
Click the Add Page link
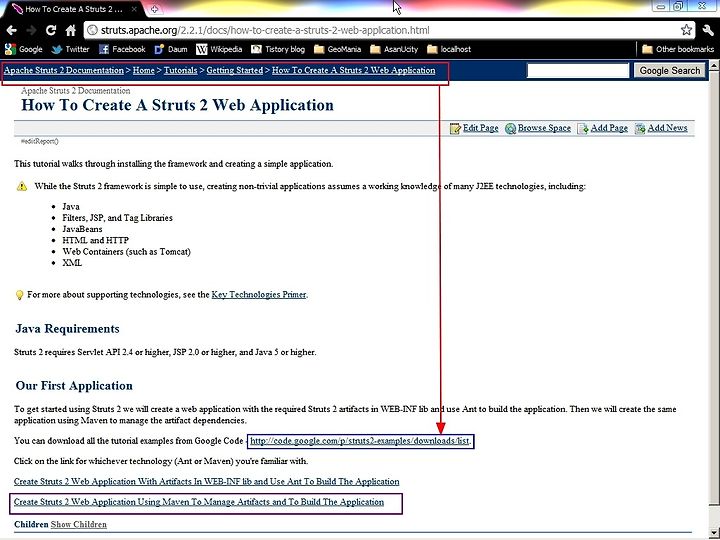[603, 128]
